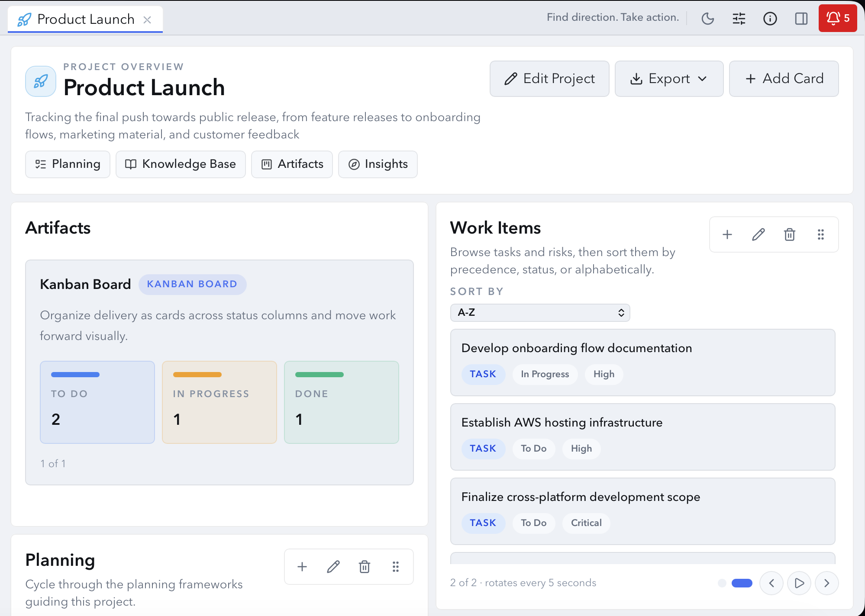Switch to the Planning section tab

tap(68, 164)
